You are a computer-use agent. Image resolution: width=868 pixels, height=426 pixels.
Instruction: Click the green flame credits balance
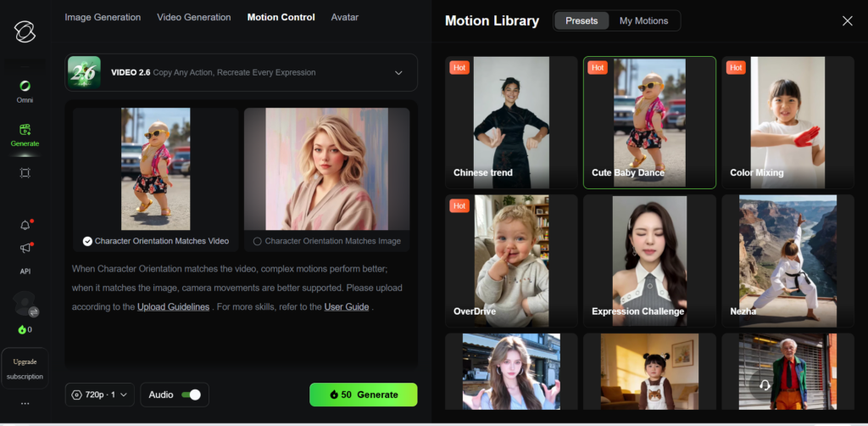(25, 329)
